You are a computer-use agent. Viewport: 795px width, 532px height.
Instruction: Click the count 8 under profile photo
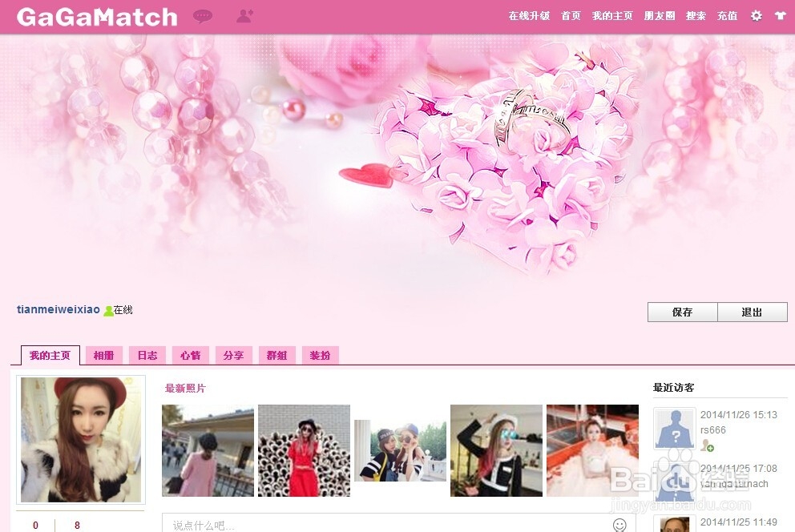[x=77, y=526]
